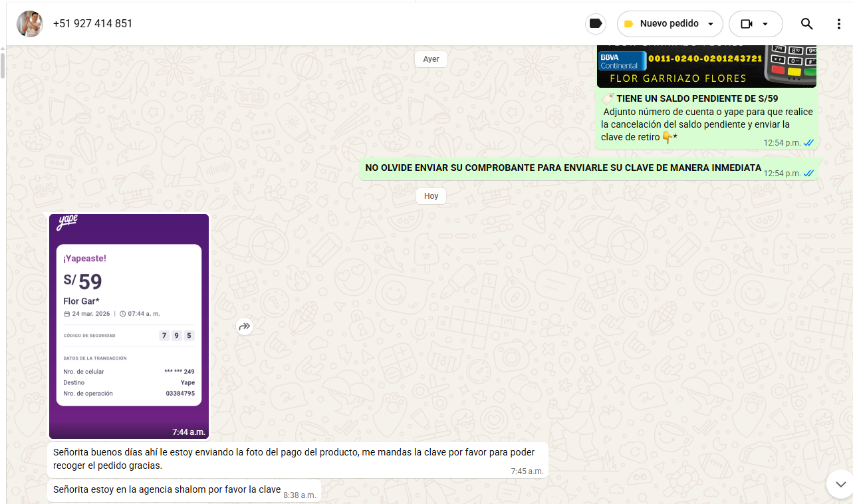Click the read-receipt checkmarks on the SALDO PENDIENTE message
Screen dimensions: 853x504
808,143
